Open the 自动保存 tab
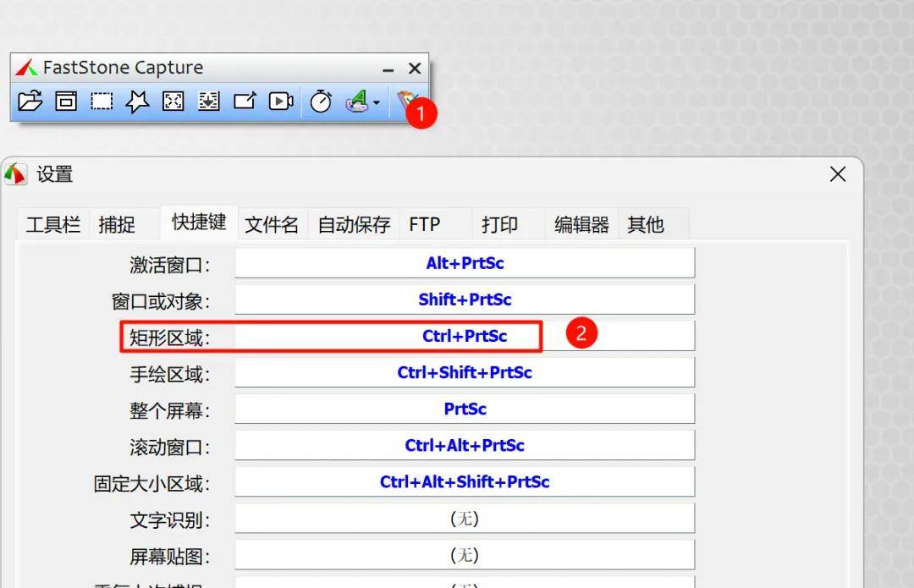 [x=354, y=224]
